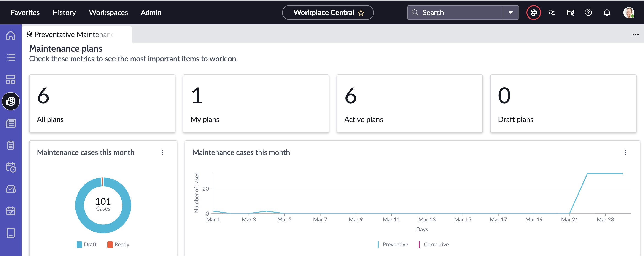Open the My plans card
The width and height of the screenshot is (644, 256).
[x=256, y=103]
